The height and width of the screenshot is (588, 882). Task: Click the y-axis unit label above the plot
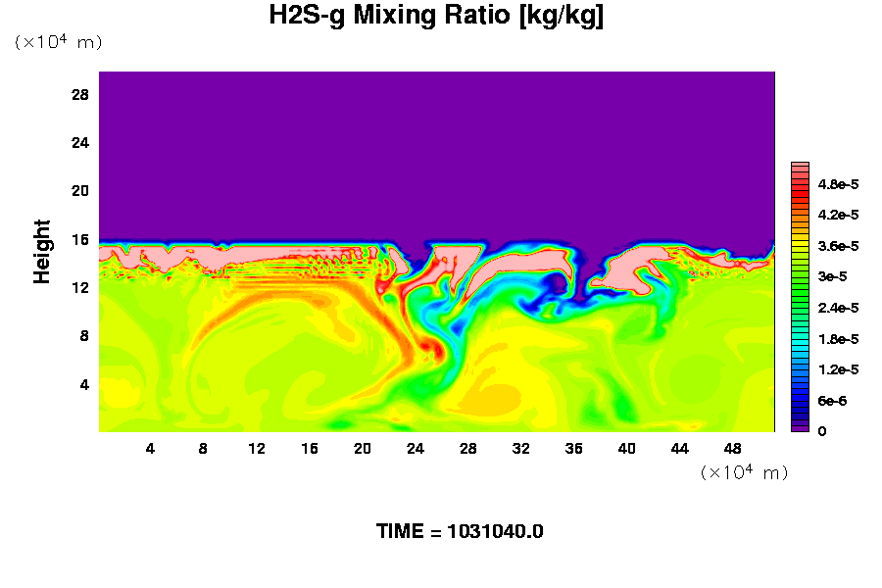tap(58, 43)
